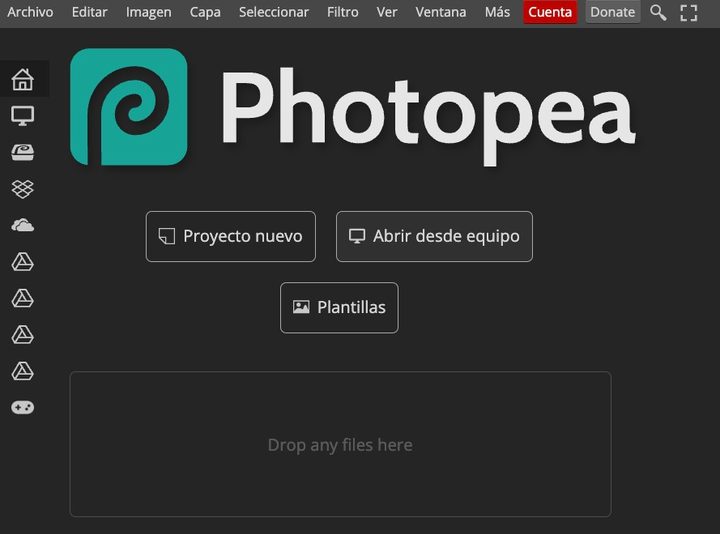This screenshot has height=534, width=720.
Task: Open the Ventana menu
Action: coord(441,12)
